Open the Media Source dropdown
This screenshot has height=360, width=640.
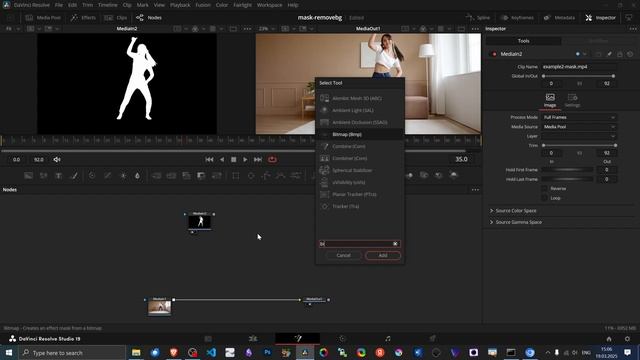pyautogui.click(x=579, y=127)
